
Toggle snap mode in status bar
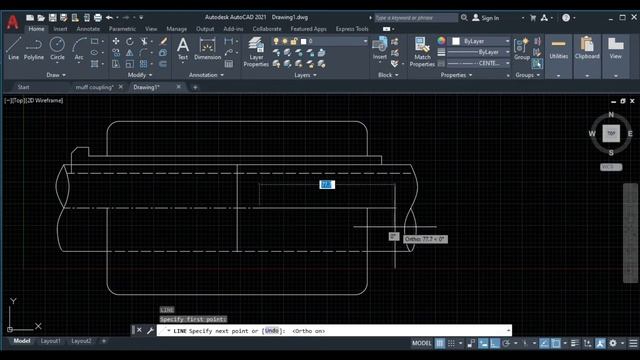pos(451,343)
